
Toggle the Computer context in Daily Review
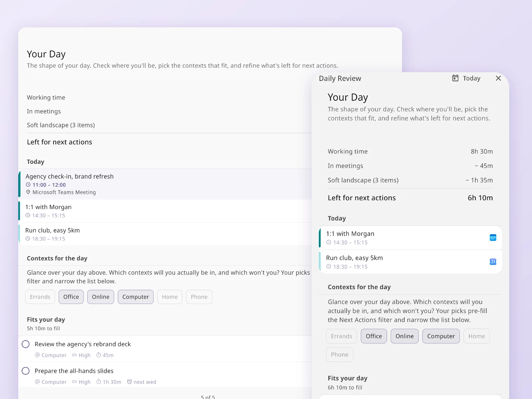(x=441, y=336)
